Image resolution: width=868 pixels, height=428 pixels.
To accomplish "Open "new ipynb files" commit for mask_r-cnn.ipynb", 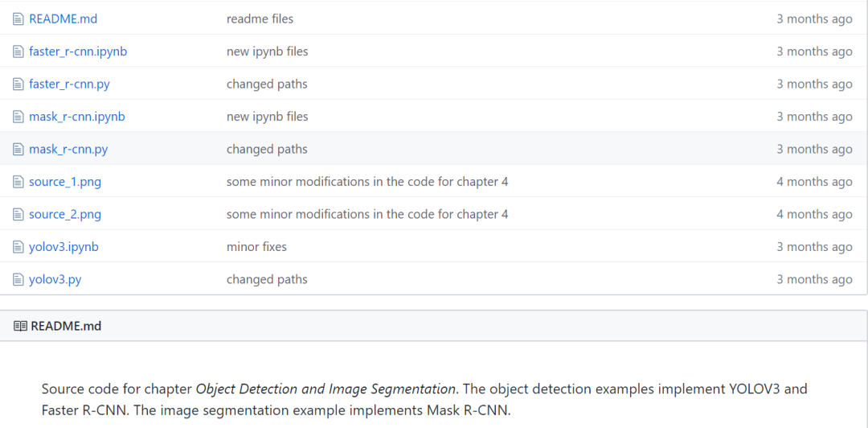I will coord(267,117).
